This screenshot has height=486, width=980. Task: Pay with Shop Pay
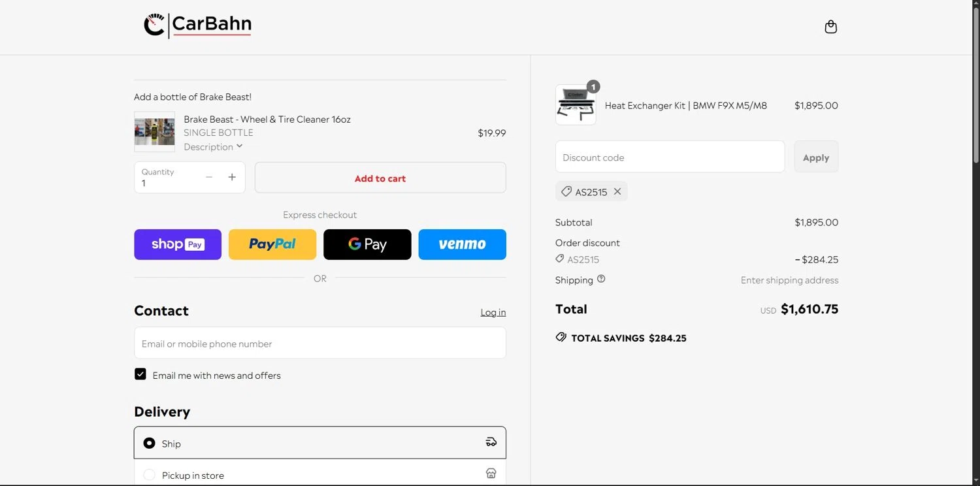[178, 244]
